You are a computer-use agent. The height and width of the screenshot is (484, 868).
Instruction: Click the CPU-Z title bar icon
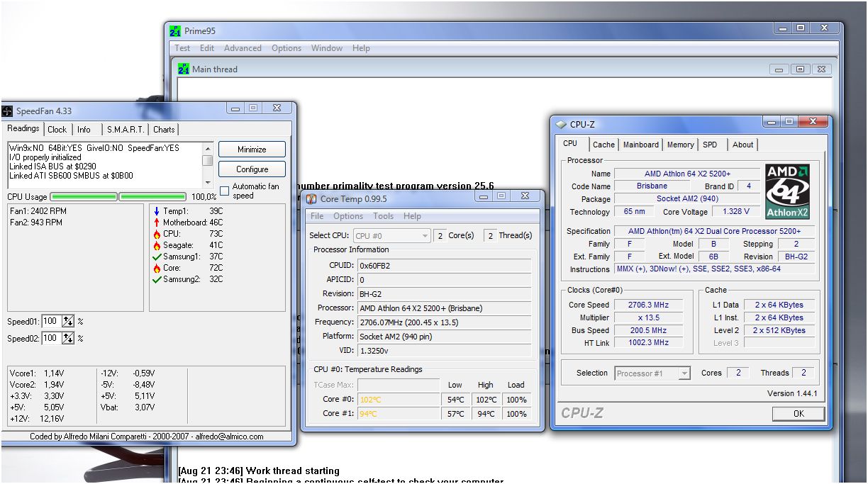[562, 125]
